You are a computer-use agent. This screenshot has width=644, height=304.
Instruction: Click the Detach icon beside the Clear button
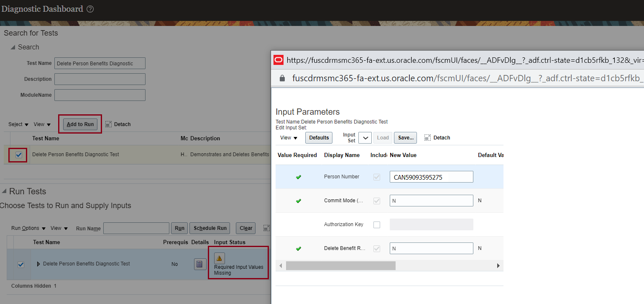pyautogui.click(x=266, y=228)
